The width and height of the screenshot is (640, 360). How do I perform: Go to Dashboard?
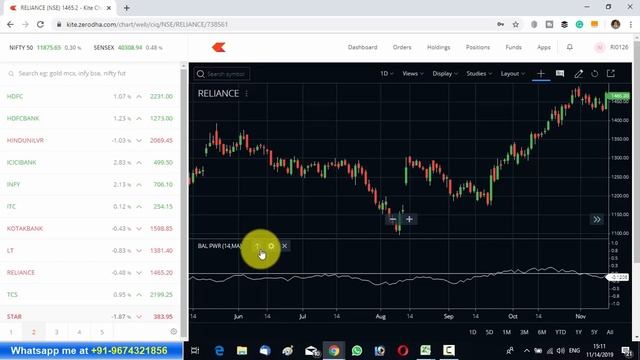[x=362, y=47]
